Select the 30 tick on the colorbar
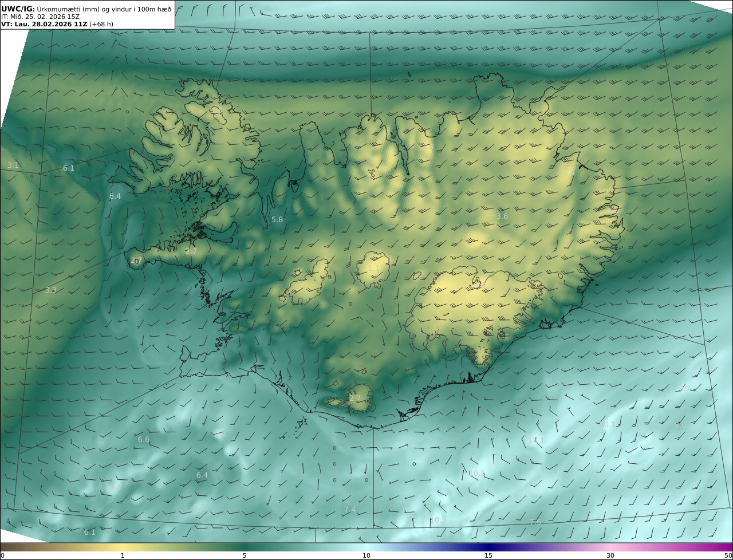Screen dimensions: 733x560 tap(610, 555)
